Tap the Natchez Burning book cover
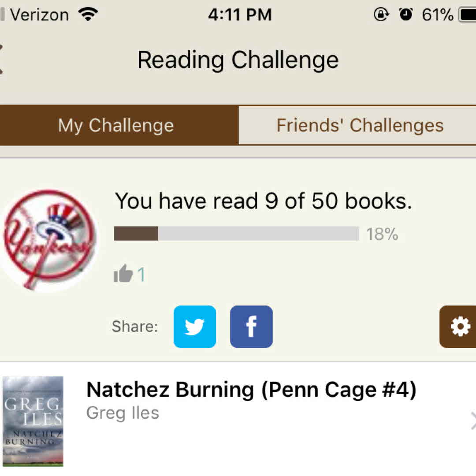The width and height of the screenshot is (476, 476). 33,421
